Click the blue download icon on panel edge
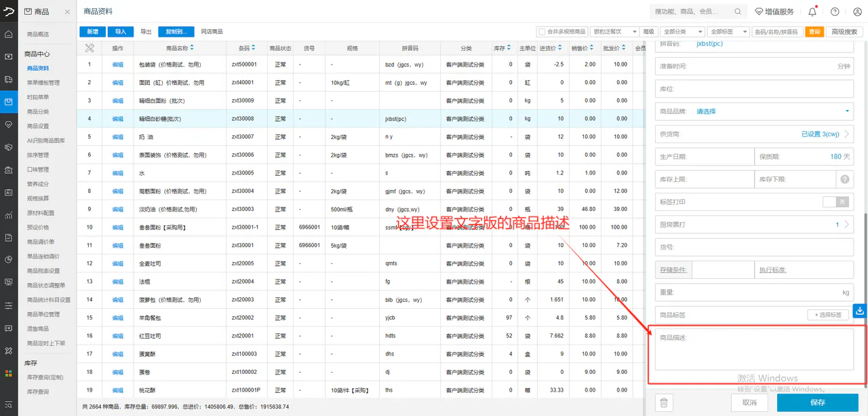868x416 pixels. (x=860, y=311)
